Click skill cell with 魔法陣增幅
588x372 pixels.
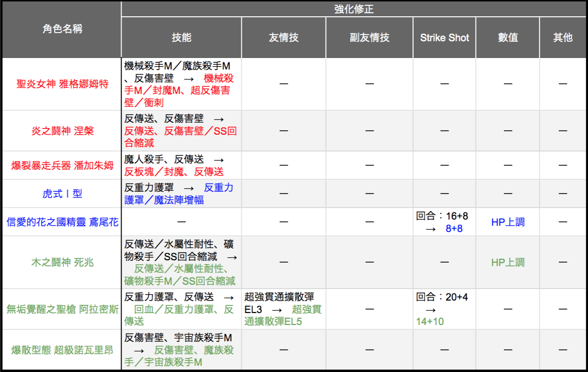[181, 194]
